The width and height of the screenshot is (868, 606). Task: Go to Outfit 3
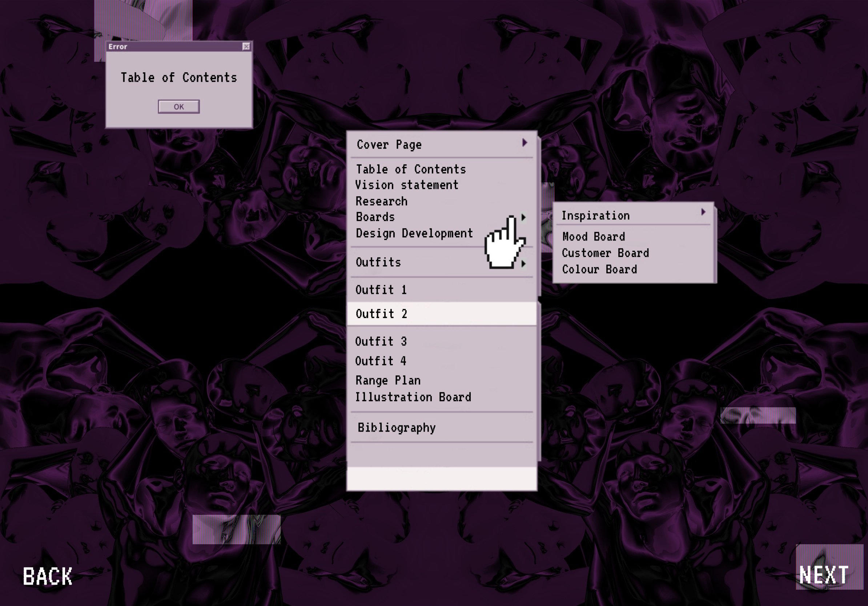click(x=381, y=342)
